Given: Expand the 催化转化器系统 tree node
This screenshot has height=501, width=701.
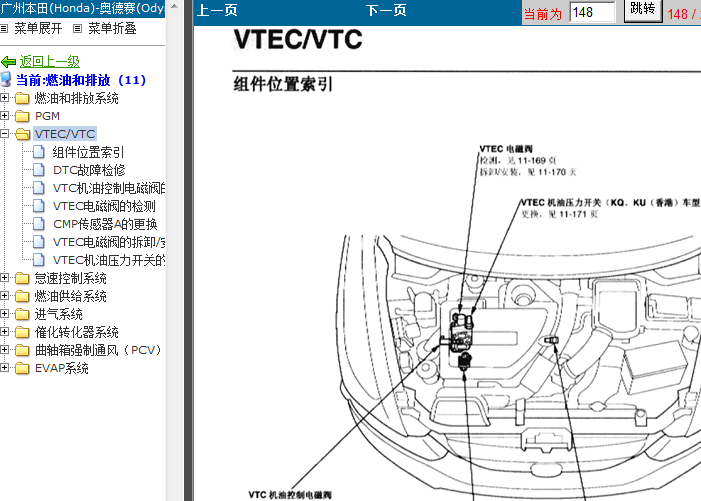Looking at the screenshot, I should click(4, 332).
